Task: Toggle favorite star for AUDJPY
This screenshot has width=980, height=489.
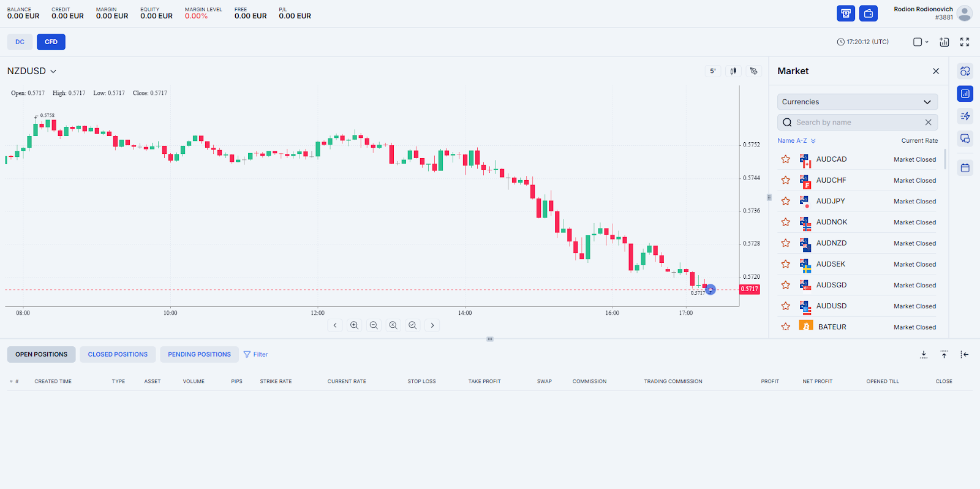Action: pyautogui.click(x=786, y=201)
